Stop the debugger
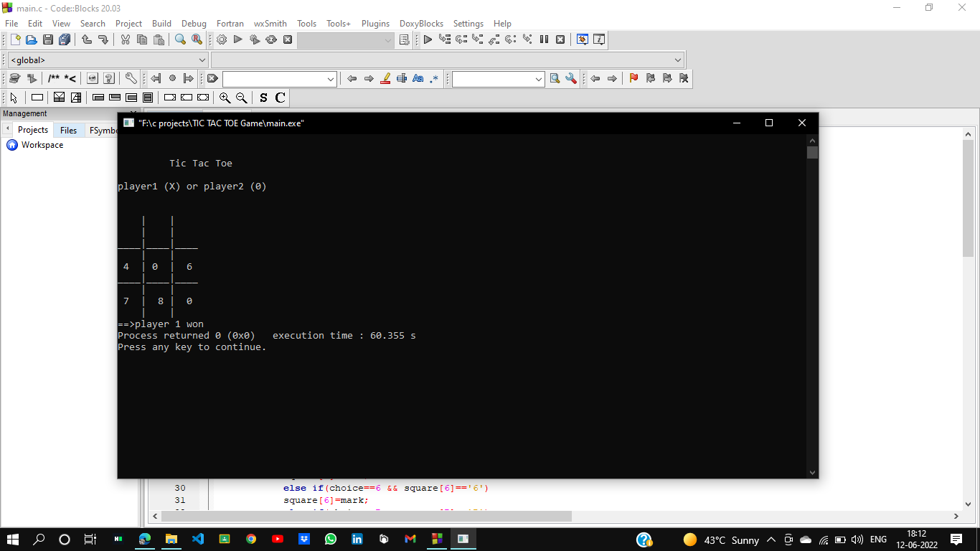Image resolution: width=980 pixels, height=551 pixels. [560, 39]
